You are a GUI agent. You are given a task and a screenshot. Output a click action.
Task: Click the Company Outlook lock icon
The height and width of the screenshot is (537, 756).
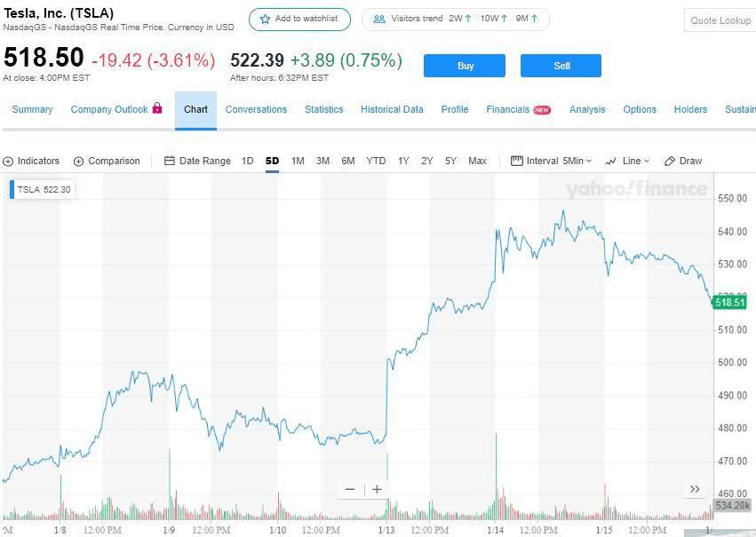click(x=157, y=108)
